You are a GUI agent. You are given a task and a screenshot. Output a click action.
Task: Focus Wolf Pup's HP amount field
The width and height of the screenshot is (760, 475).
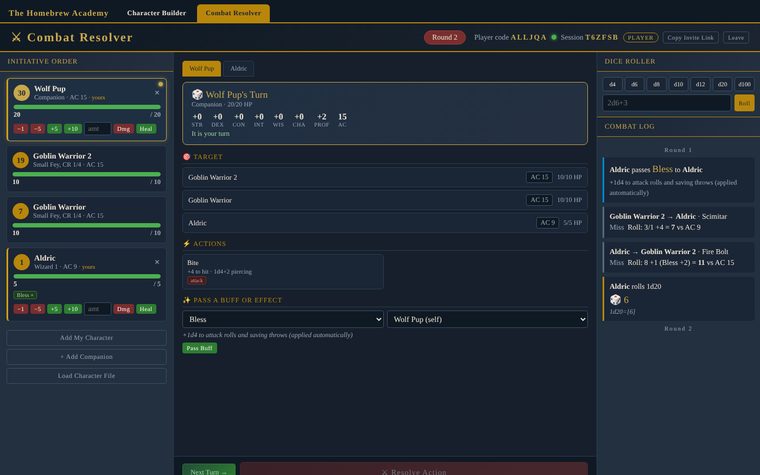[x=97, y=129]
